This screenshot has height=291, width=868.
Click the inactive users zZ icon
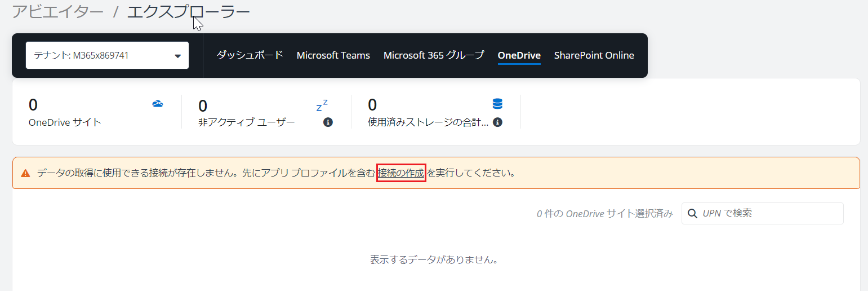[322, 105]
